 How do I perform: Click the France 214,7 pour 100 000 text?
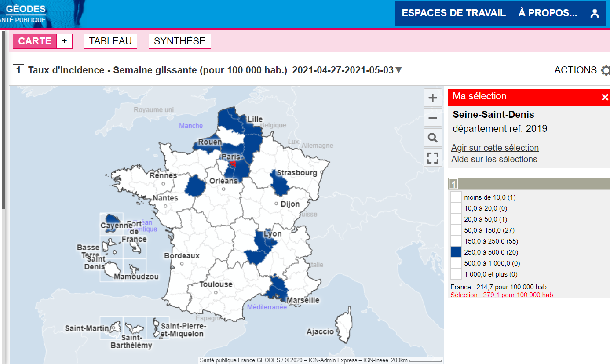(499, 287)
